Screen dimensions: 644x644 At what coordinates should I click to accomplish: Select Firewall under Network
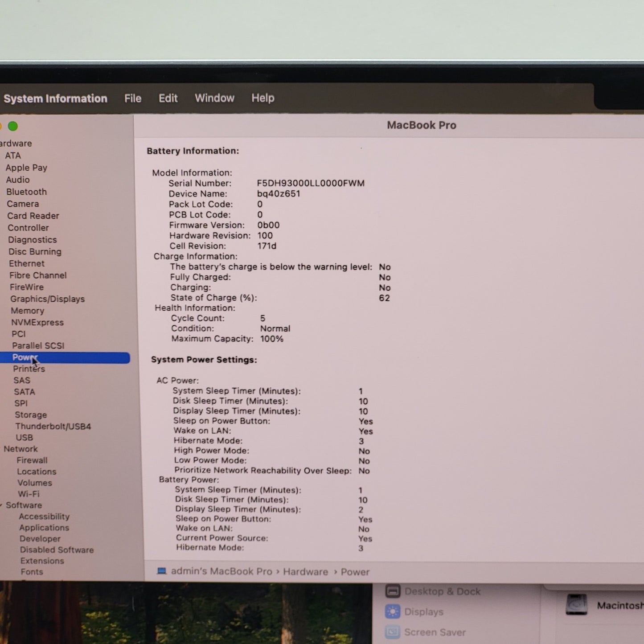click(x=32, y=460)
